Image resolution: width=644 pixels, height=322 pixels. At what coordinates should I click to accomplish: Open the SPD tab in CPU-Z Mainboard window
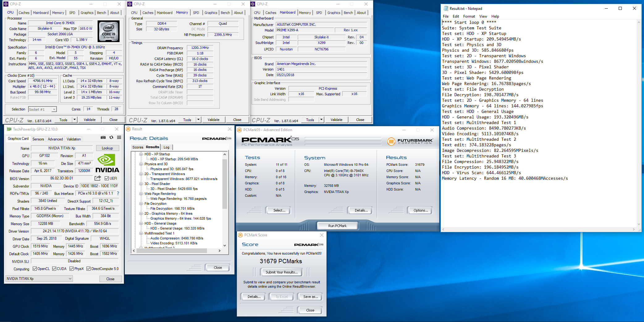click(x=319, y=13)
